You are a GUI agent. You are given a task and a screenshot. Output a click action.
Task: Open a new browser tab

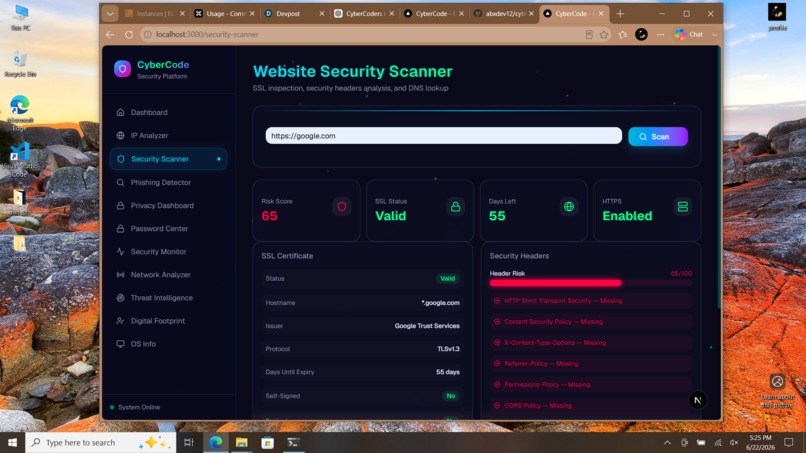[x=620, y=14]
